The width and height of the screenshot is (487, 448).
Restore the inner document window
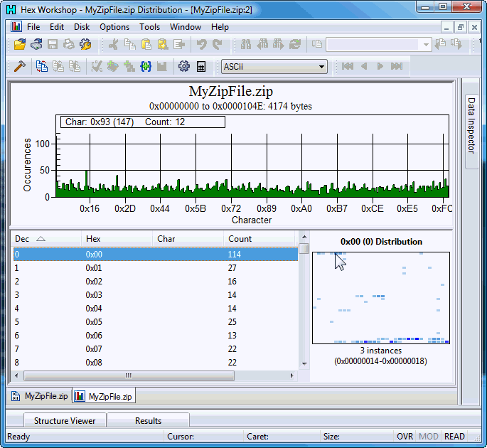[461, 27]
